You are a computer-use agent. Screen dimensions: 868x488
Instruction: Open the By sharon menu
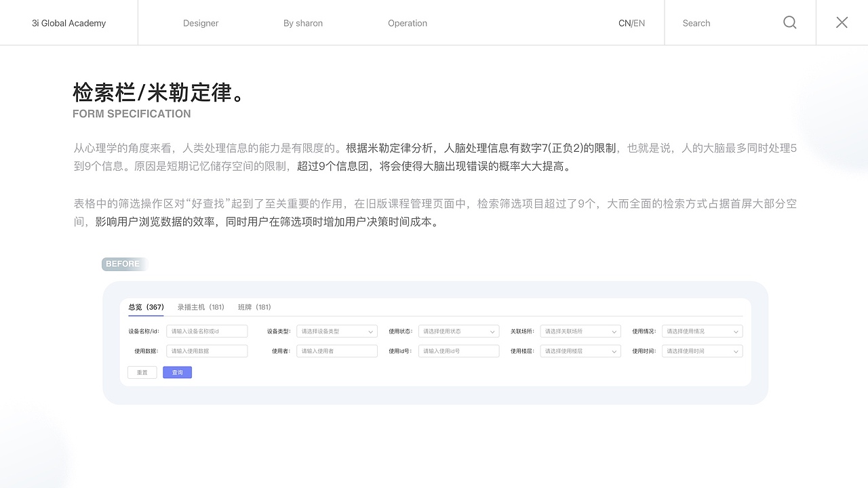click(303, 22)
